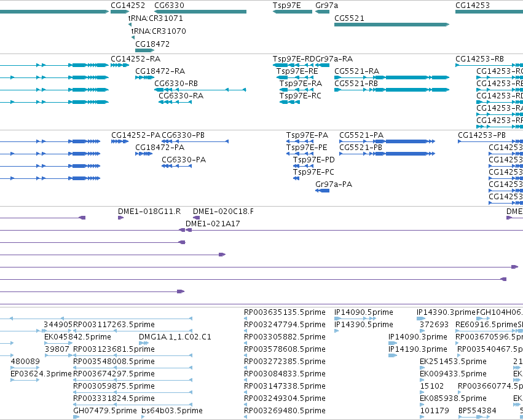Click protein label Tsp97E-PA

click(307, 135)
